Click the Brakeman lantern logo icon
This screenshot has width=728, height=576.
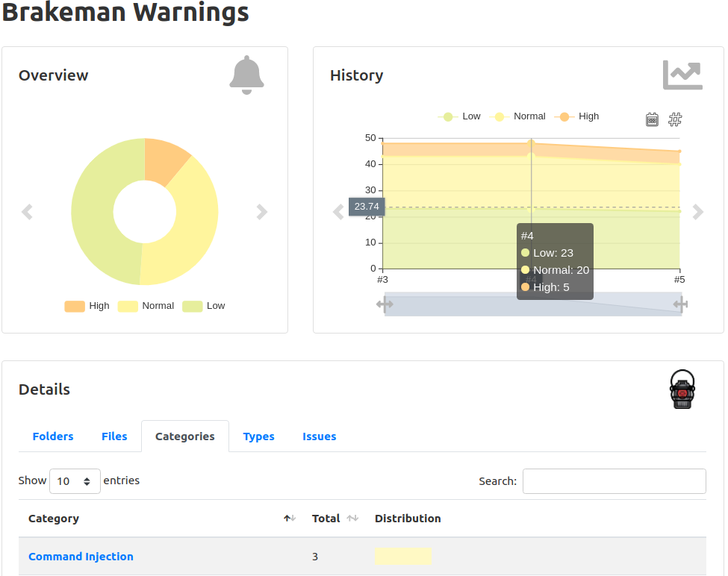tap(682, 389)
